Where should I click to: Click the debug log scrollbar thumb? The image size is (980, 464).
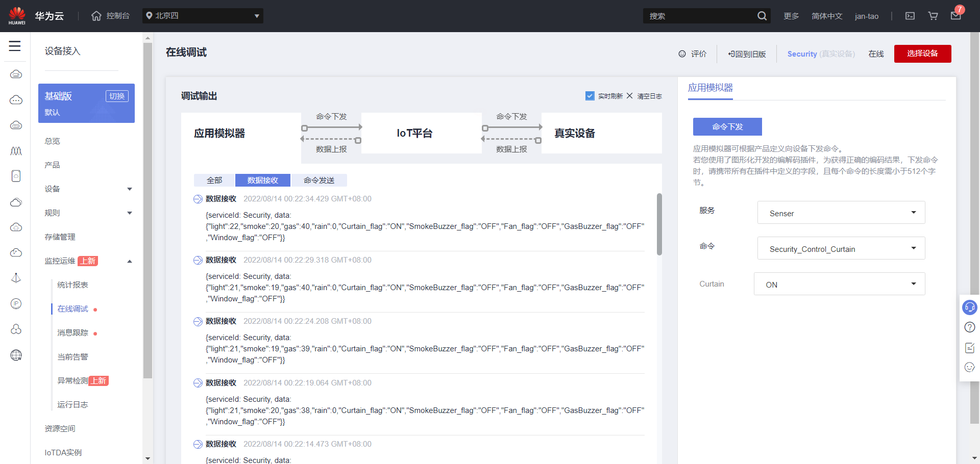(659, 224)
